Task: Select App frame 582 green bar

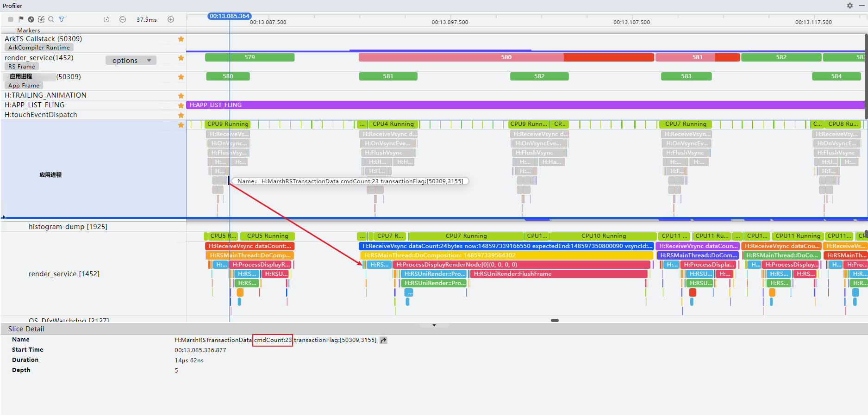Action: 539,76
